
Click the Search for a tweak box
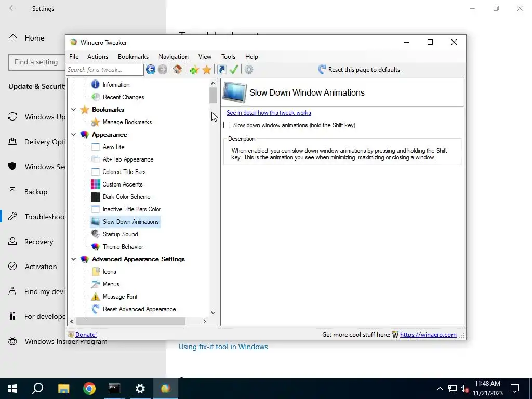[105, 70]
